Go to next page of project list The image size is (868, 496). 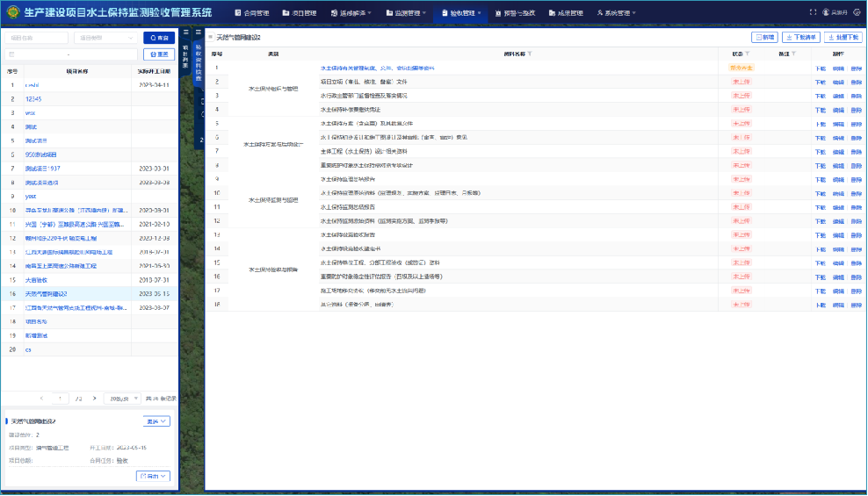[95, 399]
